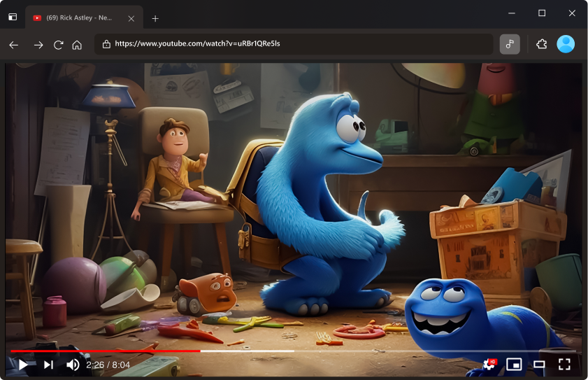
Task: Open the browser home page
Action: [77, 45]
